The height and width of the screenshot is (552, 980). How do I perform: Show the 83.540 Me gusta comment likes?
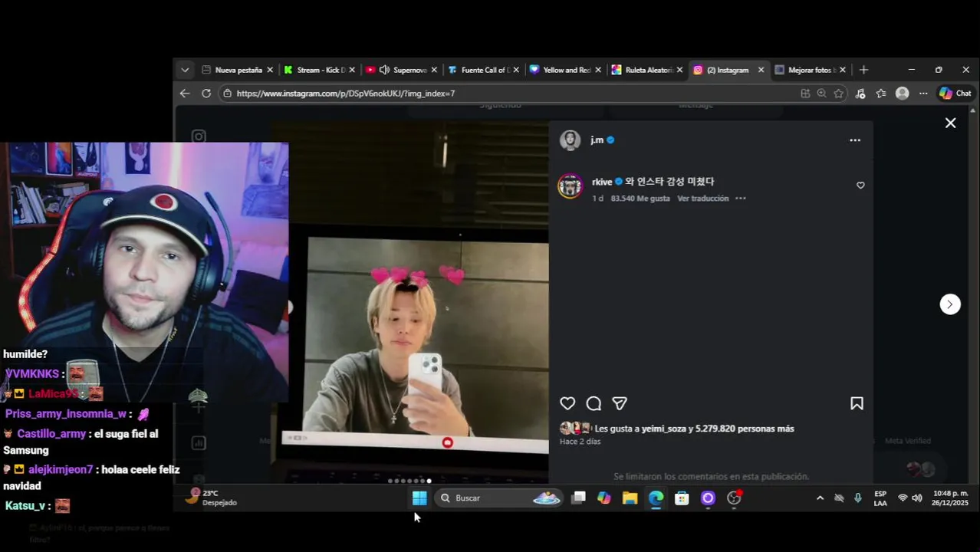pyautogui.click(x=640, y=199)
